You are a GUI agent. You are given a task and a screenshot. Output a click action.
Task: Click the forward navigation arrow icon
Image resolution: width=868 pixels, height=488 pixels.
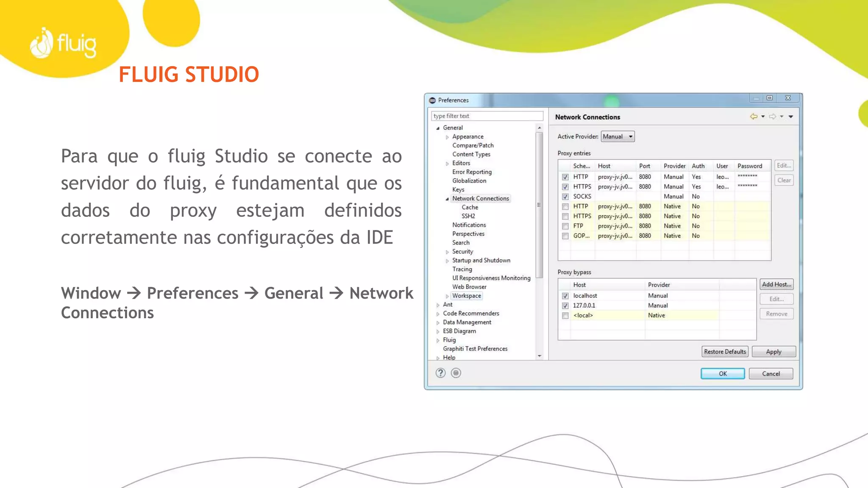(x=773, y=116)
